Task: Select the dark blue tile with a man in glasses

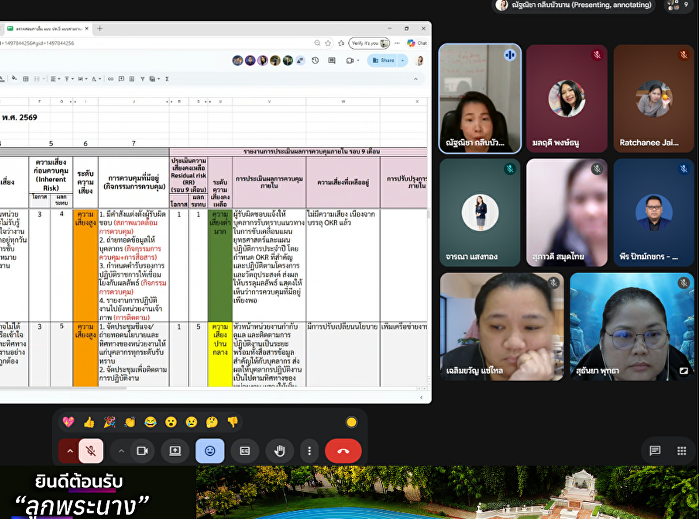Action: click(x=654, y=213)
